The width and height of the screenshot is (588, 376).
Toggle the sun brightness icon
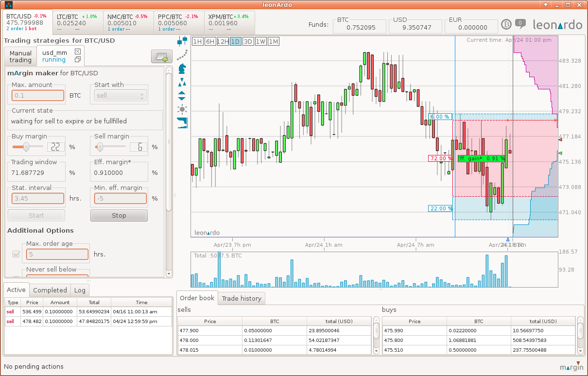182,109
